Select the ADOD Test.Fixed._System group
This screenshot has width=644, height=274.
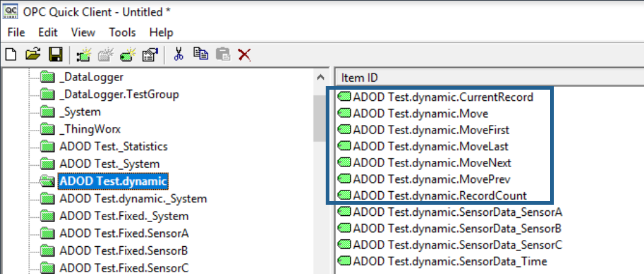coord(124,216)
